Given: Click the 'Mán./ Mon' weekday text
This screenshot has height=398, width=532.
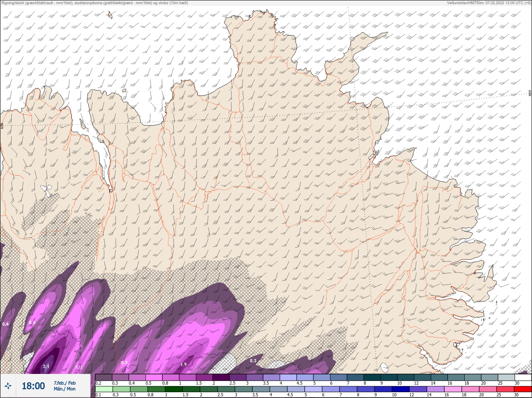Looking at the screenshot, I should [64, 389].
